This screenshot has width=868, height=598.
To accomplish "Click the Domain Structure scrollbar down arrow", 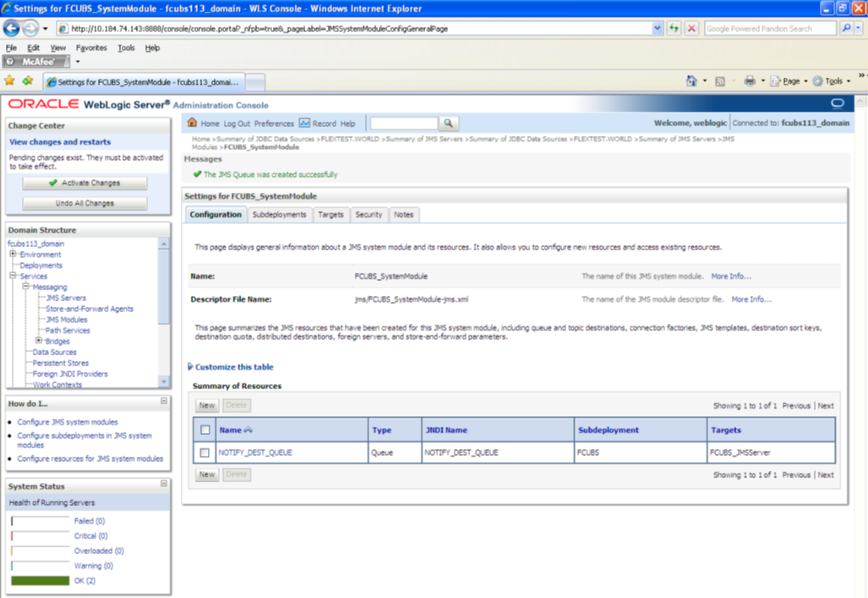I will tap(164, 381).
